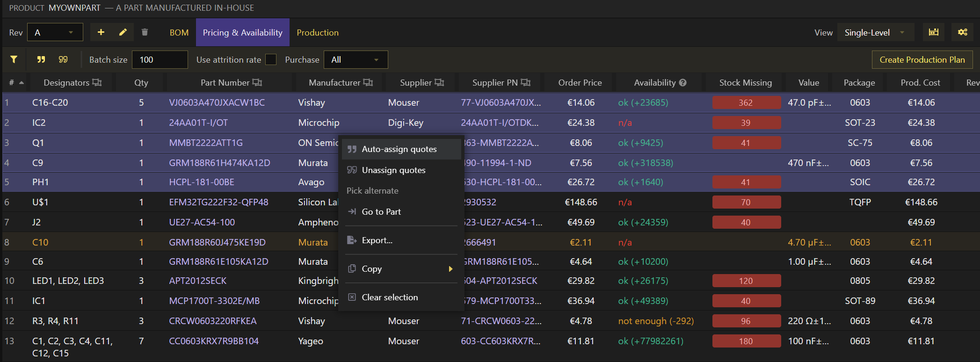Click the # column sort arrow
The image size is (980, 362).
[22, 83]
